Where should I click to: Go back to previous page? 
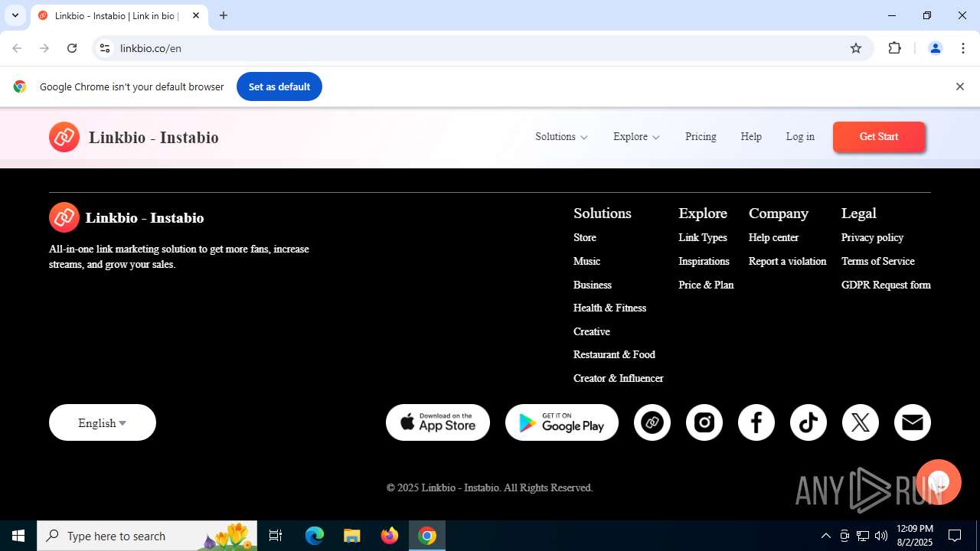click(x=17, y=48)
